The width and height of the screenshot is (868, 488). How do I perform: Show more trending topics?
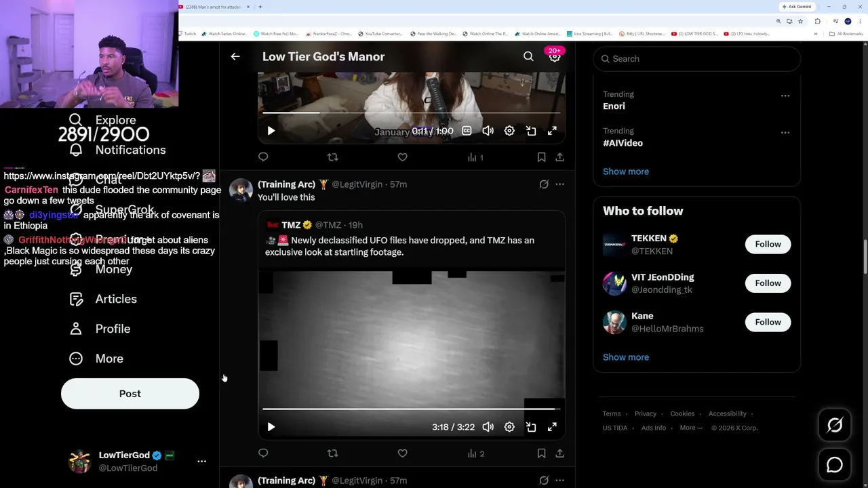(626, 171)
